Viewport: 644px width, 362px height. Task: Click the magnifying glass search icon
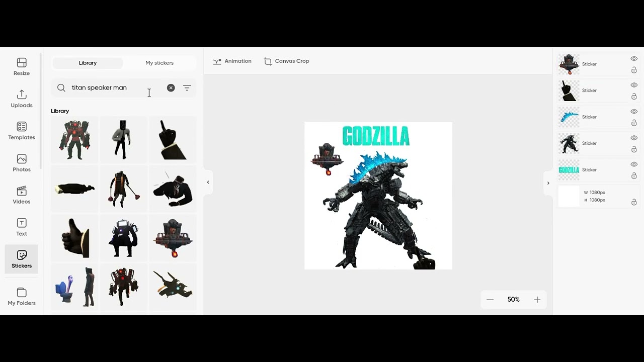[x=61, y=87]
